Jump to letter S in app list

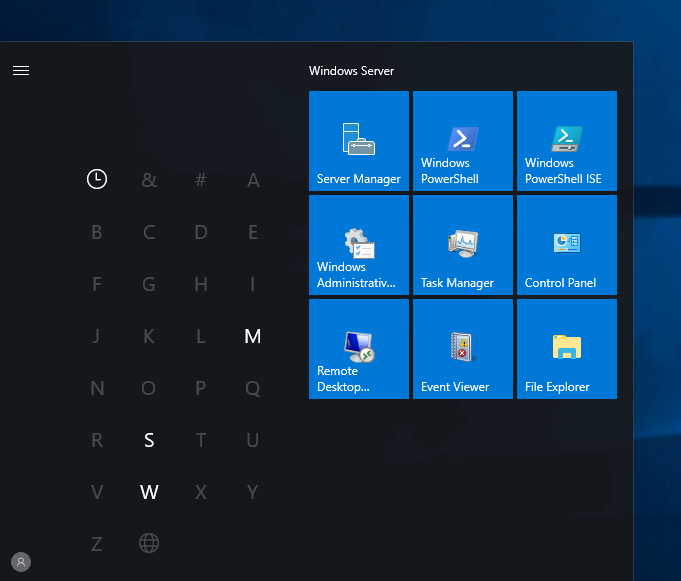click(x=149, y=440)
